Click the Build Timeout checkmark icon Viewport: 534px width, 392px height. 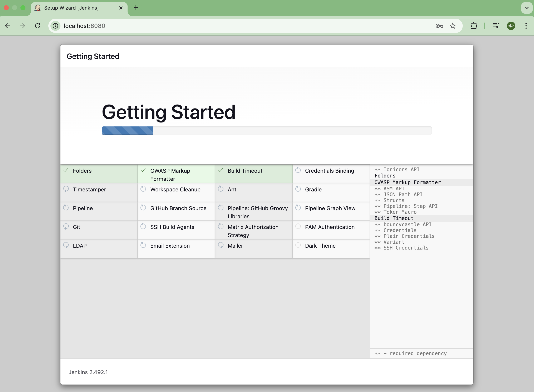pos(221,170)
